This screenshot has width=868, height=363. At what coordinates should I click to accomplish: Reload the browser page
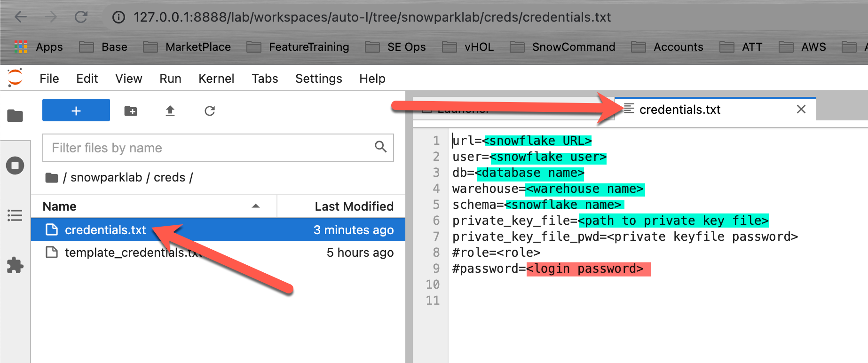coord(81,17)
